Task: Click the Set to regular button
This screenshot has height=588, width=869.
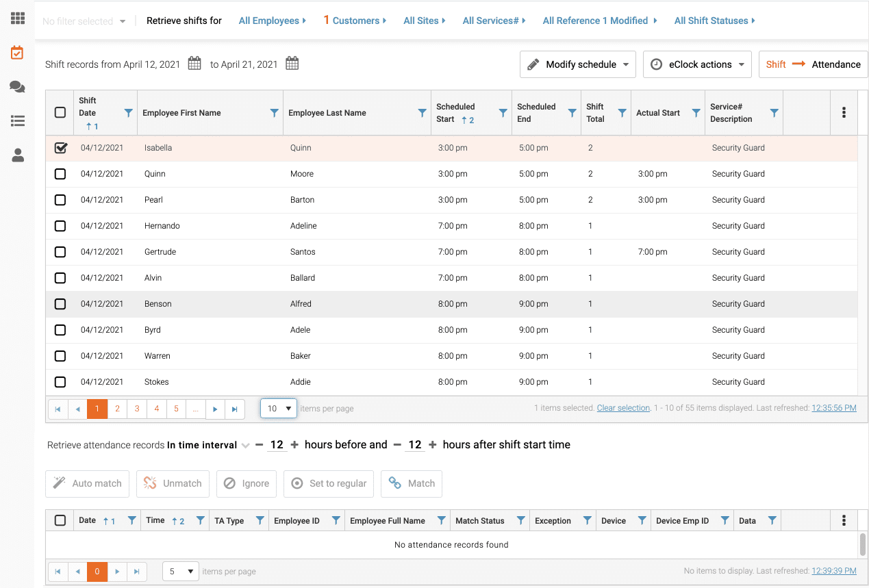Action: tap(329, 483)
